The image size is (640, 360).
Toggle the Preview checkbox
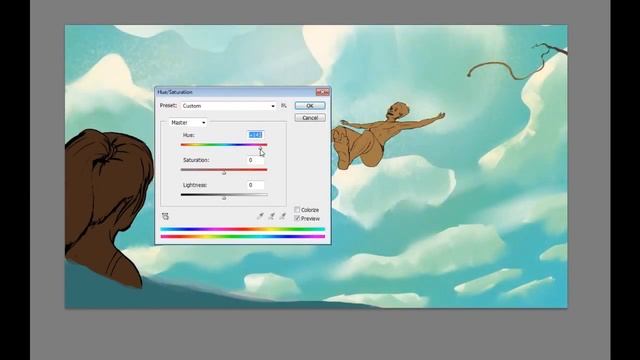pos(297,219)
